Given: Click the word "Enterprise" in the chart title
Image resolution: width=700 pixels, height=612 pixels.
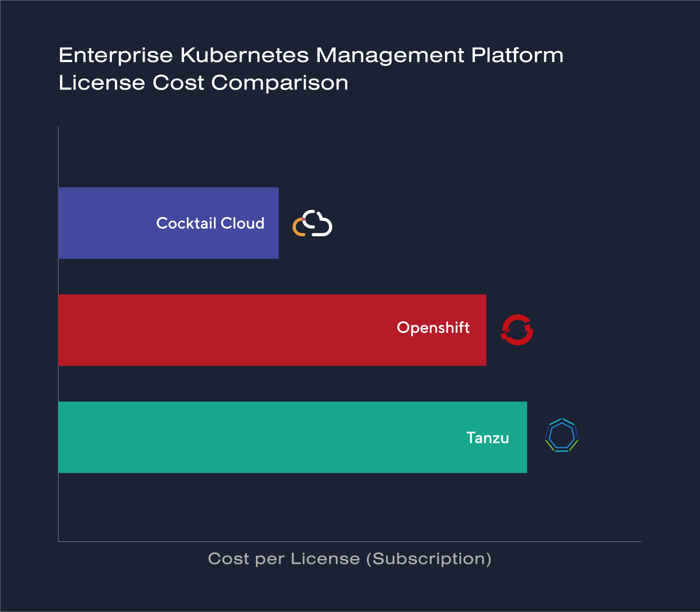Looking at the screenshot, I should pyautogui.click(x=116, y=55).
